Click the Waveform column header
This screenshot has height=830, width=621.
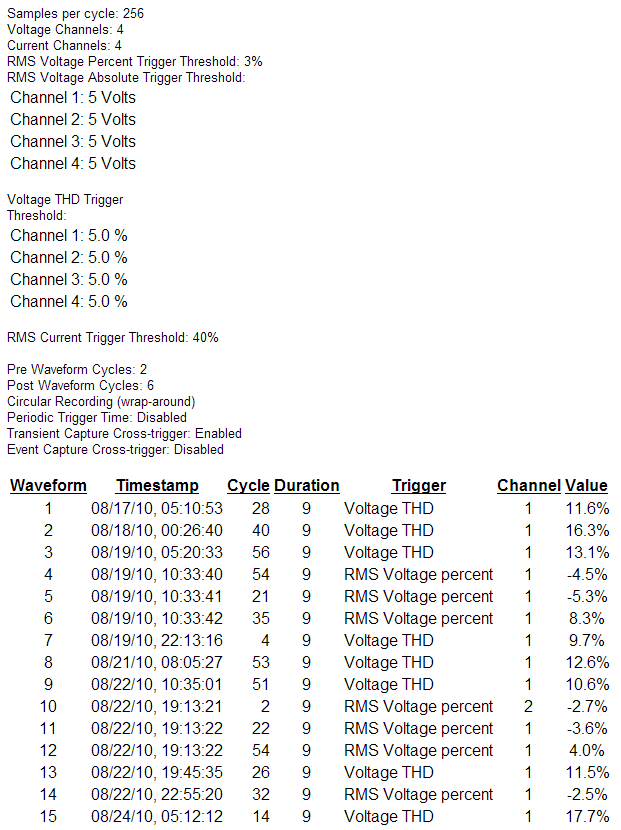[48, 486]
